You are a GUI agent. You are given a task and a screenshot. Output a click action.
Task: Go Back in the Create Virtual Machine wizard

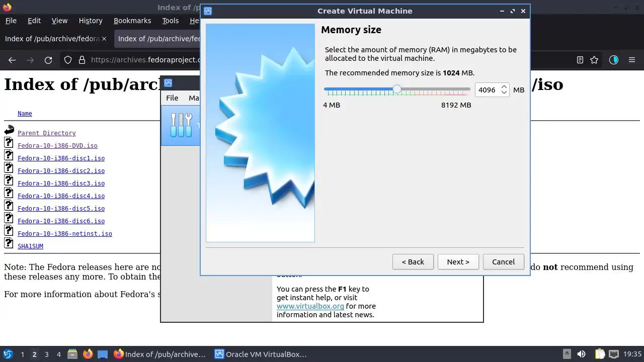click(x=413, y=261)
